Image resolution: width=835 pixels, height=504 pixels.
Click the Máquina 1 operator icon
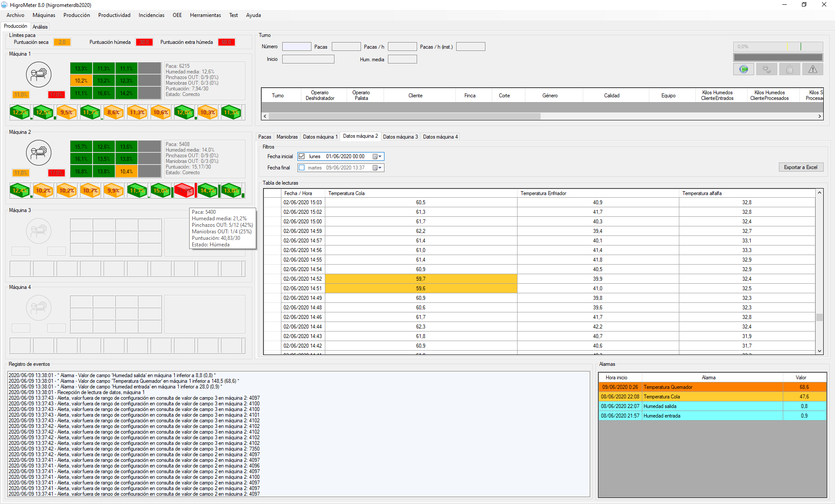[39, 74]
